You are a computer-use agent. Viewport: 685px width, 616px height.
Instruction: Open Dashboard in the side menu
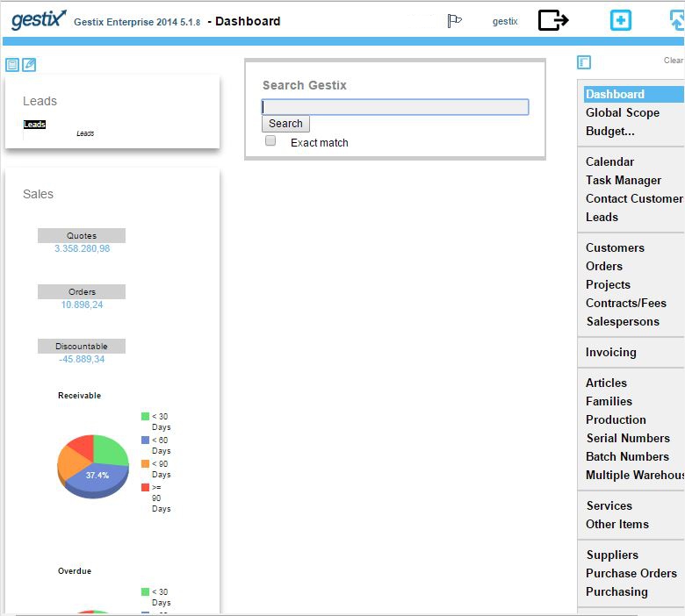tap(633, 94)
